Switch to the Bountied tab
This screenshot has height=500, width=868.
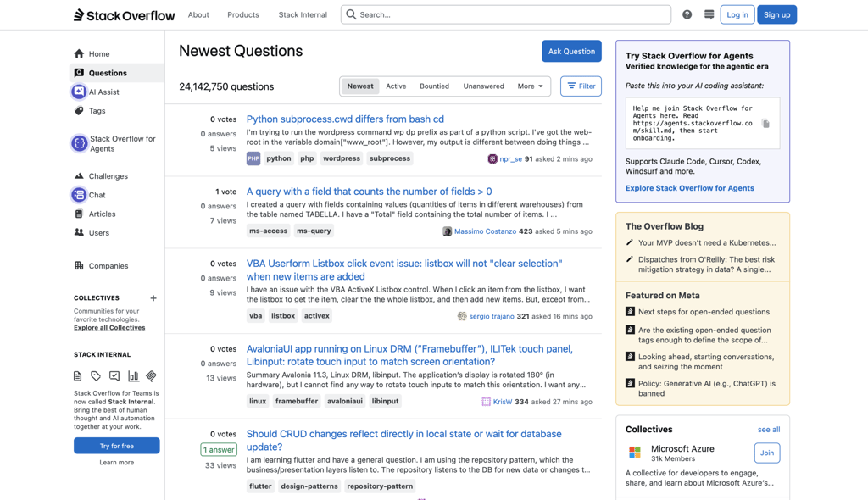[435, 86]
